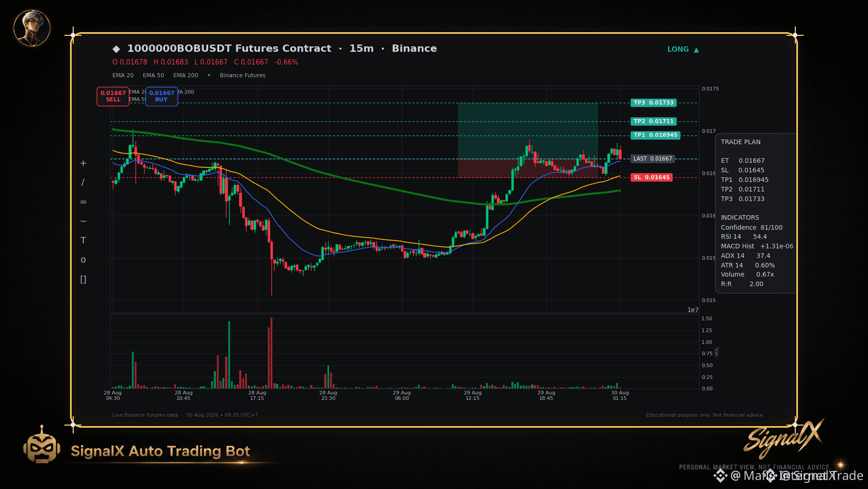
Task: Click the 29 Aug 18:45 time axis label
Action: coord(546,395)
